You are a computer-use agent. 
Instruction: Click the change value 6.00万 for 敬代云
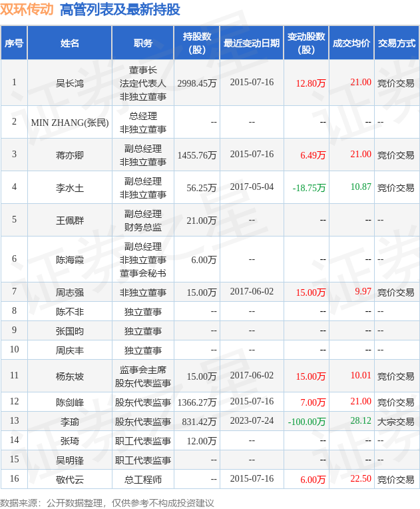[x=313, y=480]
